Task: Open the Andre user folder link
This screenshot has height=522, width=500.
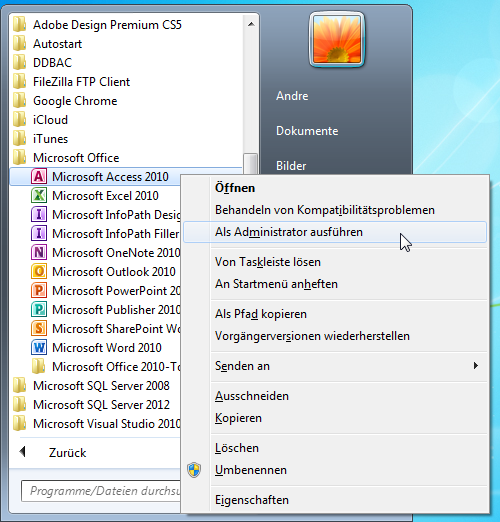Action: (x=292, y=96)
